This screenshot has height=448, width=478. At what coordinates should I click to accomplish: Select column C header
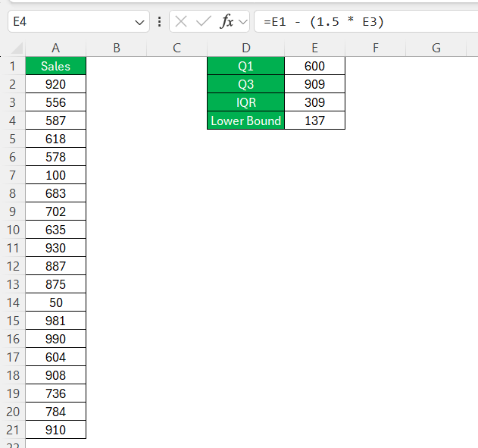177,48
